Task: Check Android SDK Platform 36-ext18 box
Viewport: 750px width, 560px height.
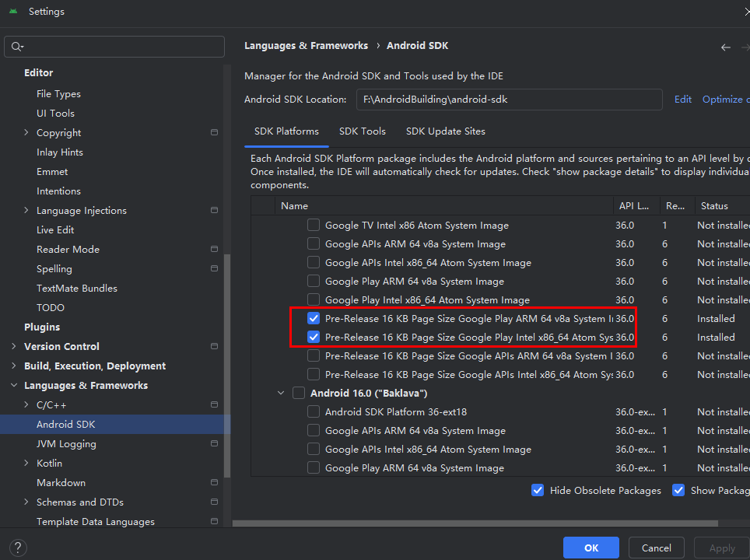Action: pyautogui.click(x=314, y=412)
